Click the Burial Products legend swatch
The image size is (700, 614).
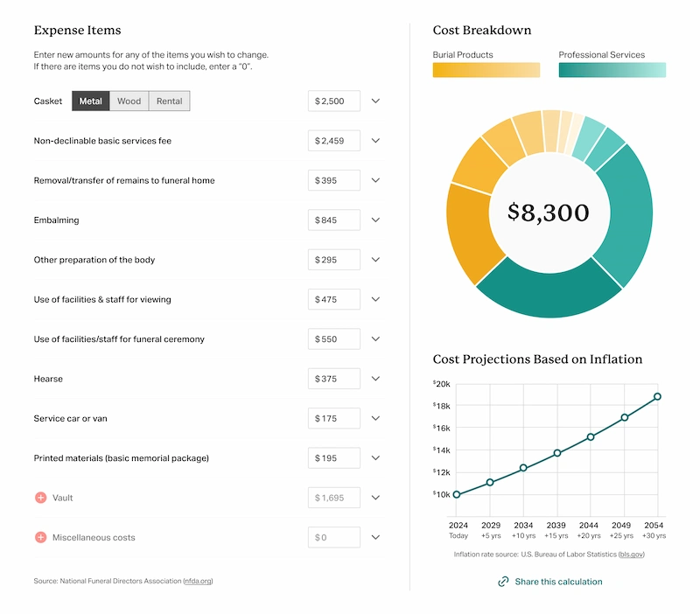[x=486, y=70]
